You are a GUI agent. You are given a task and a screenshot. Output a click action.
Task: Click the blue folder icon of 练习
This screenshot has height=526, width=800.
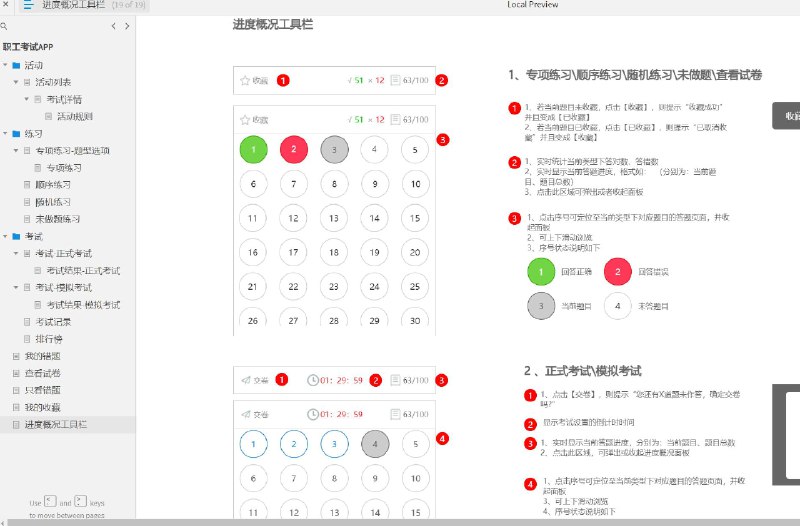[x=16, y=134]
